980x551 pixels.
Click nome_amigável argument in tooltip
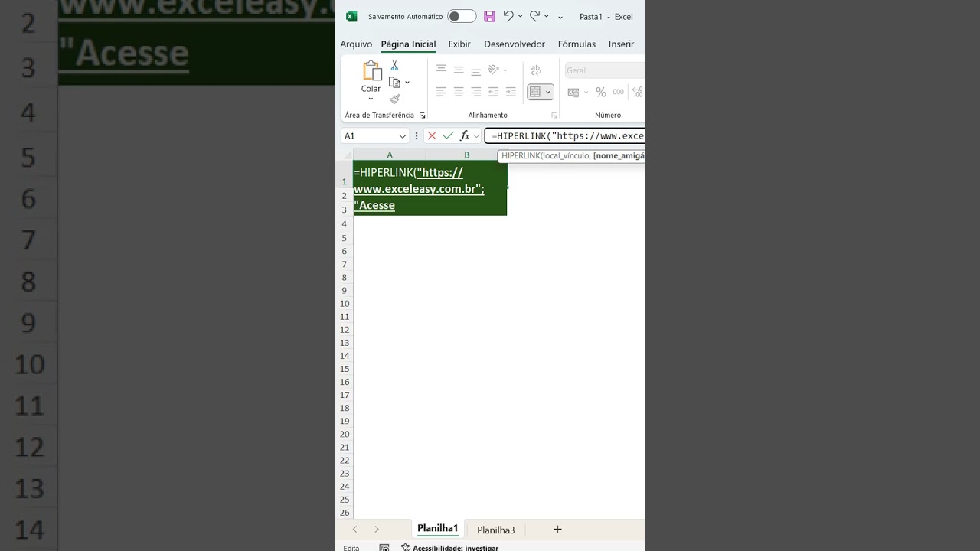pyautogui.click(x=619, y=155)
